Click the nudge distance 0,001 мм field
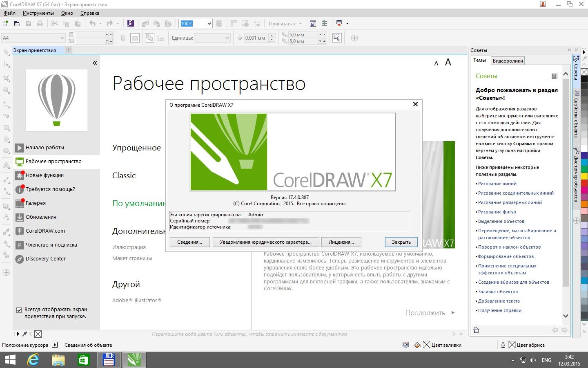Screen dimensions: 588x368 [256, 38]
